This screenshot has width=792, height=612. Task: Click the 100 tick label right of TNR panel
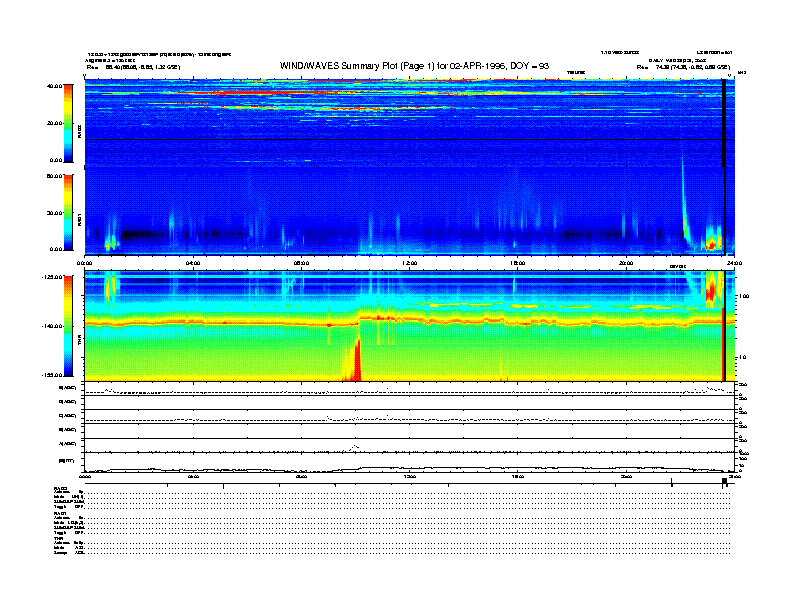[744, 296]
